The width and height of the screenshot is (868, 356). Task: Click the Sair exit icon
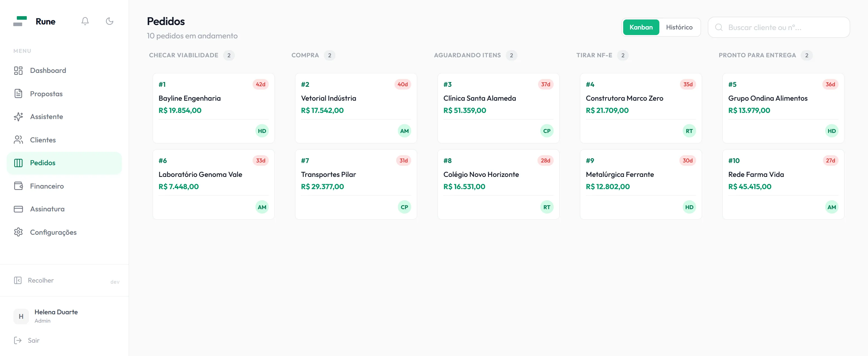tap(18, 340)
